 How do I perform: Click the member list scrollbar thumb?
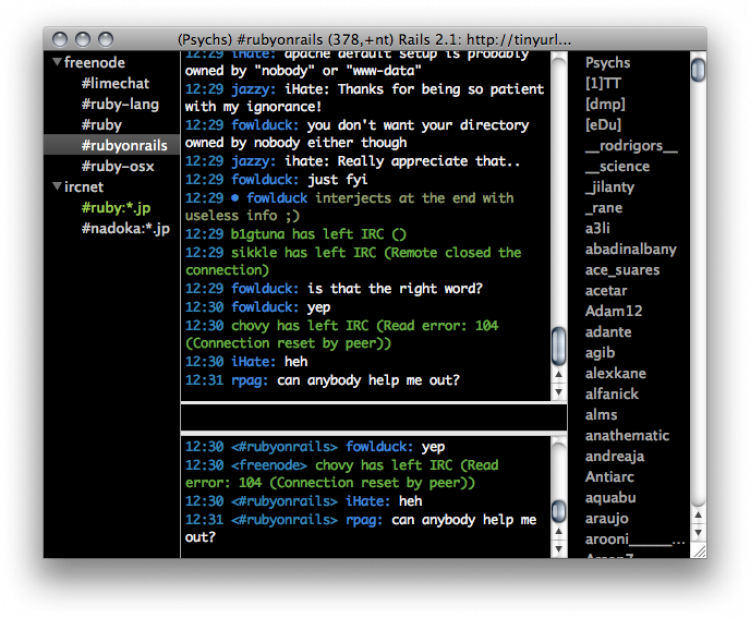(x=698, y=69)
